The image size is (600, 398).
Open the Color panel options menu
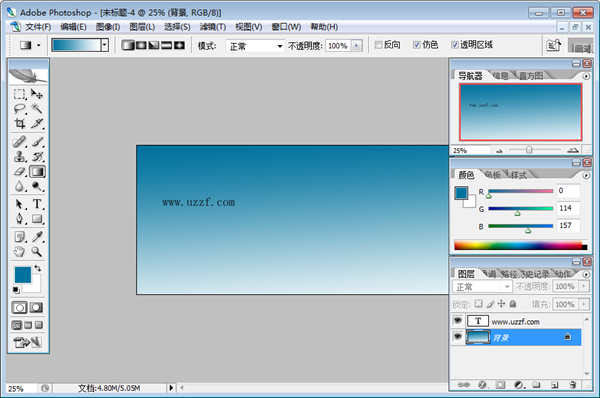(x=586, y=175)
